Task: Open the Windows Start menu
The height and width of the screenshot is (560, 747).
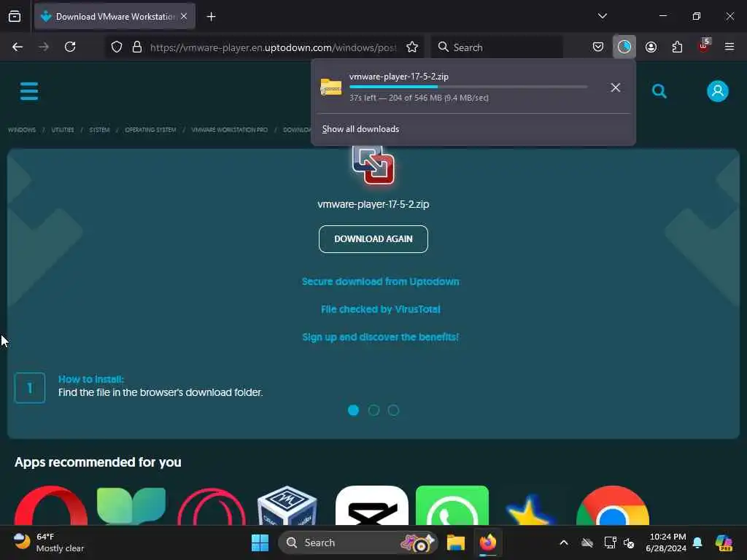Action: 260,542
